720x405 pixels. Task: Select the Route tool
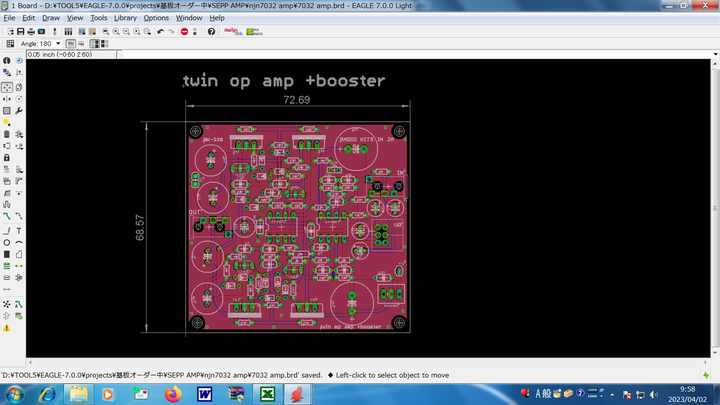tap(6, 216)
